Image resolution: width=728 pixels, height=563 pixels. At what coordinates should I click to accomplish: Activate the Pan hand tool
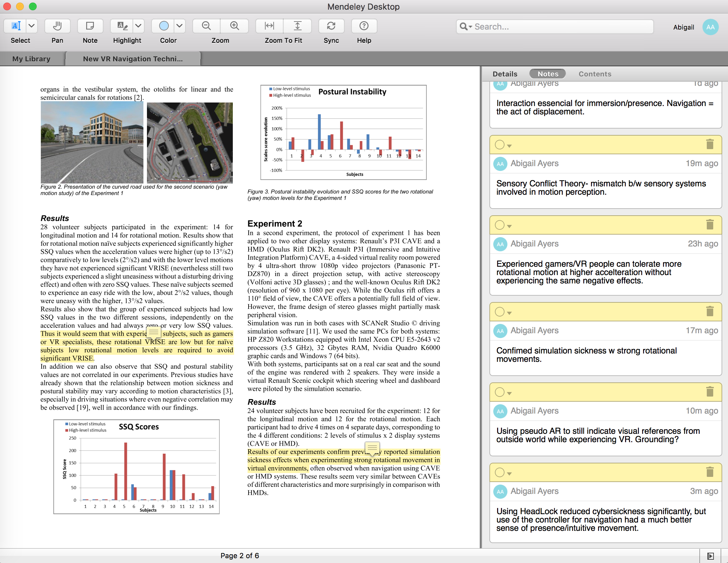[57, 26]
